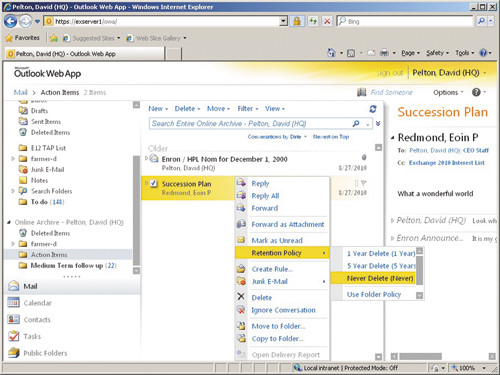Viewport: 500px width, 375px height.
Task: Click the Find Someone link
Action: pyautogui.click(x=392, y=92)
